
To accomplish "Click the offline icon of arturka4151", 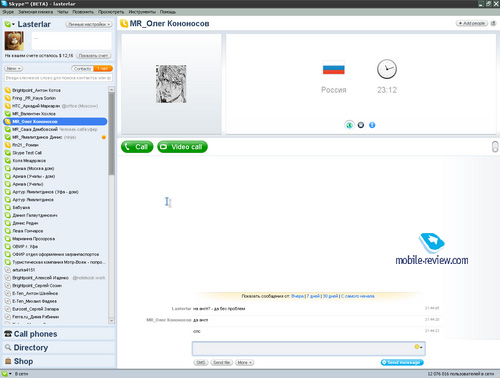I will tap(8, 270).
